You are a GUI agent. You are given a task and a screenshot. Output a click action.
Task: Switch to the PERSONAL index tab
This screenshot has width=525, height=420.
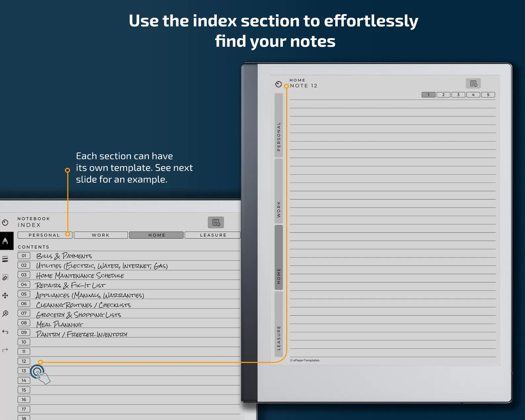click(x=45, y=235)
